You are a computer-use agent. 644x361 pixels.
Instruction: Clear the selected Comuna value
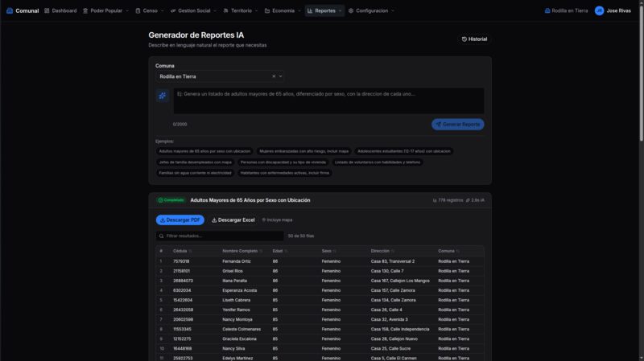pyautogui.click(x=274, y=76)
